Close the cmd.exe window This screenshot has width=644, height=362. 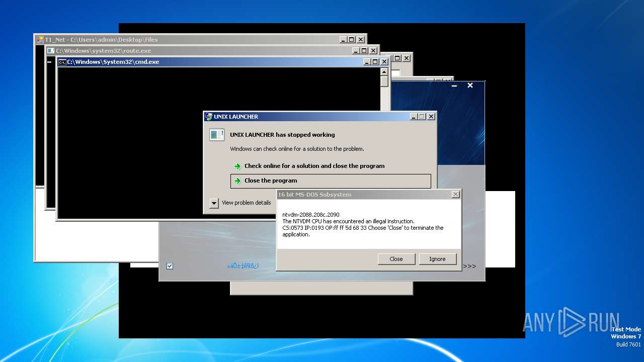(x=384, y=62)
